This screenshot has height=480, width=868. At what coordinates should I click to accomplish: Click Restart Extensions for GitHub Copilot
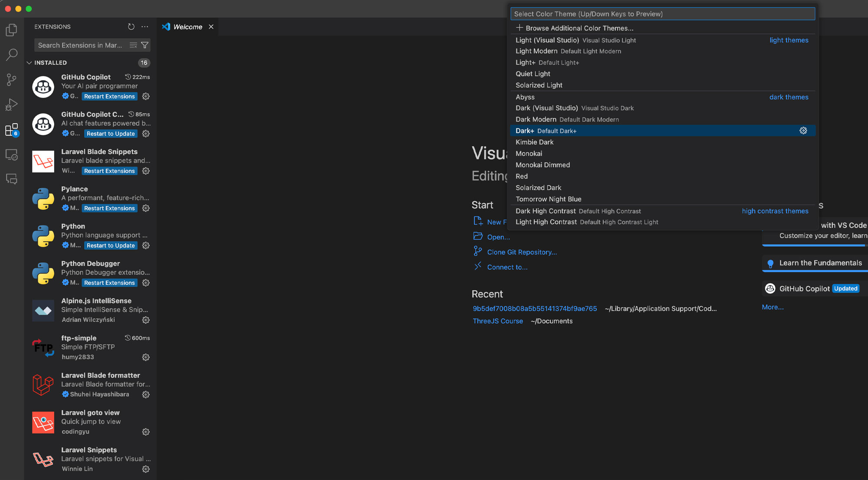pos(109,96)
